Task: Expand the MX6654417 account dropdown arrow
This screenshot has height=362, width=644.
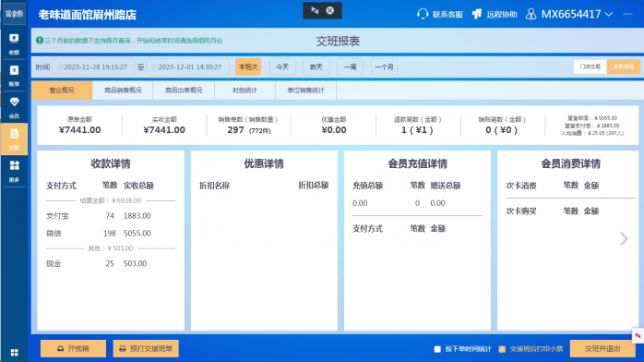Action: (x=609, y=15)
